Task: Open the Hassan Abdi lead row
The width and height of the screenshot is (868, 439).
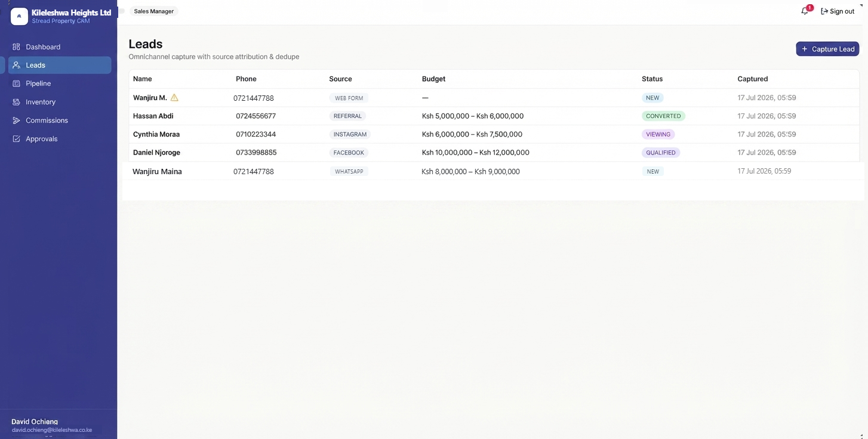Action: [x=494, y=116]
